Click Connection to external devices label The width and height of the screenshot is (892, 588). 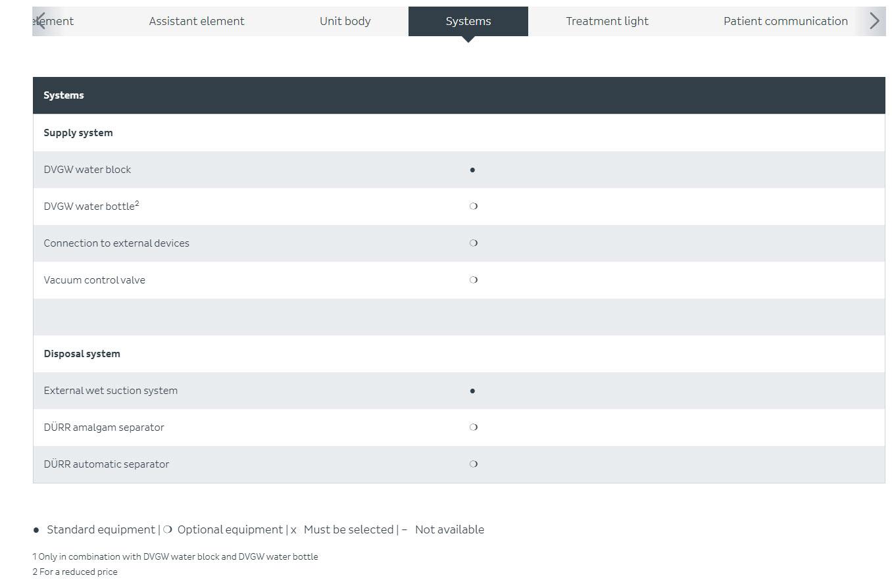tap(116, 243)
